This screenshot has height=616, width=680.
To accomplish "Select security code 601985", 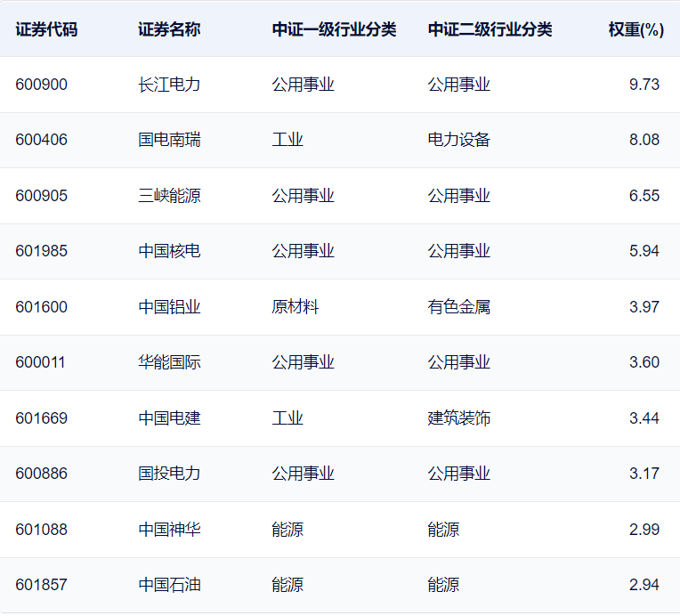I will tap(41, 251).
